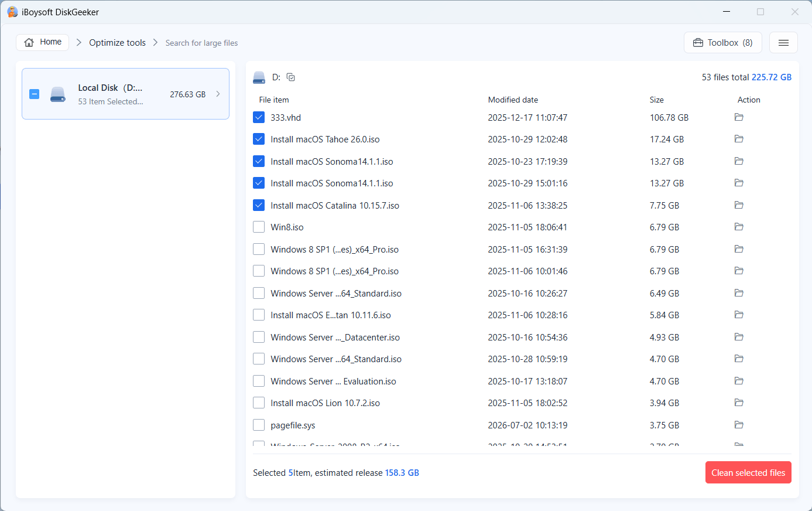Open folder for Windows Server 6.49 GB file

point(739,293)
